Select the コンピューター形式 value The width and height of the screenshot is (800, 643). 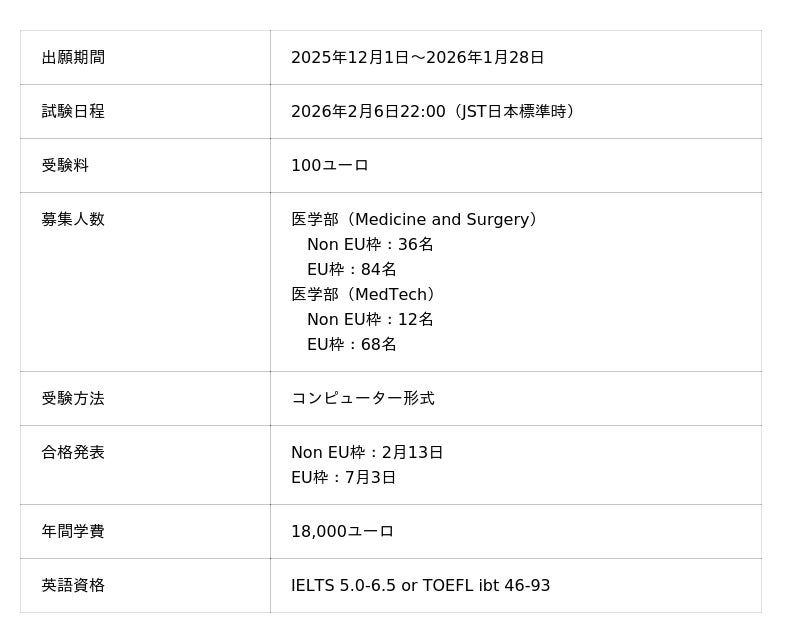363,399
